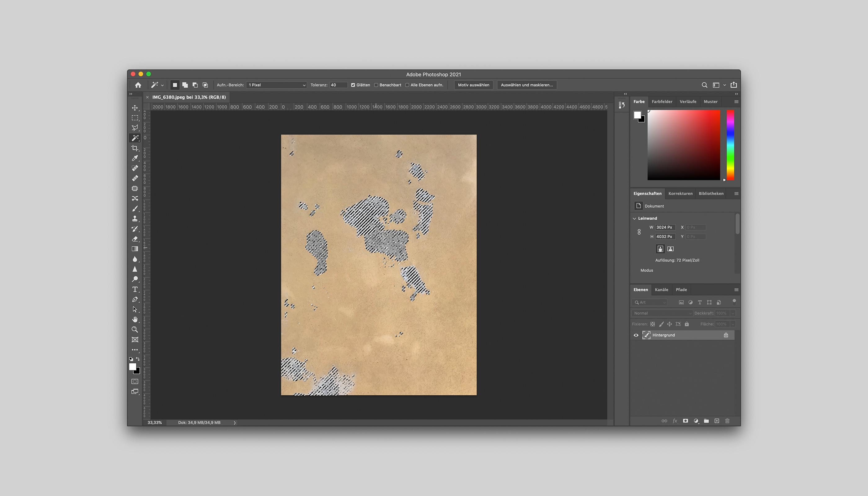Select the History Brush tool
868x496 pixels.
(135, 229)
